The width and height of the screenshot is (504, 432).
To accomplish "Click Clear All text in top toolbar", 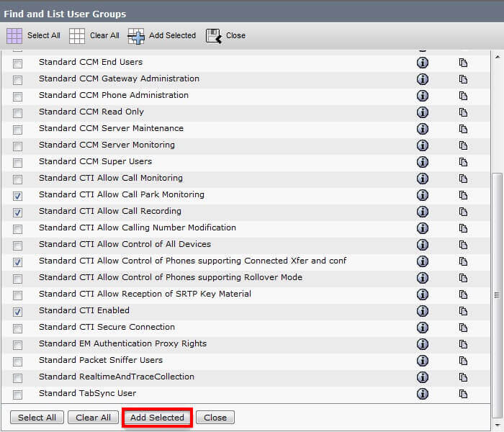I will 104,35.
